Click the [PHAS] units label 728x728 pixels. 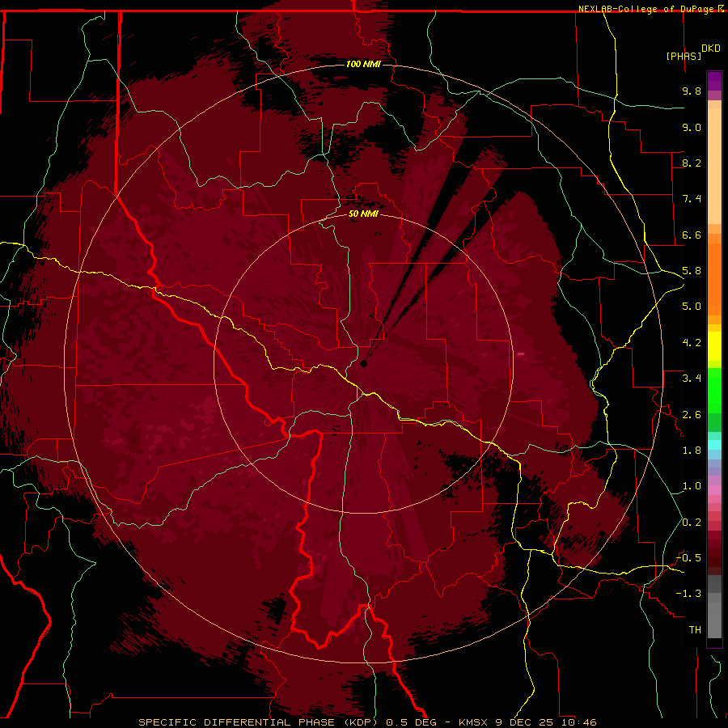coord(684,56)
